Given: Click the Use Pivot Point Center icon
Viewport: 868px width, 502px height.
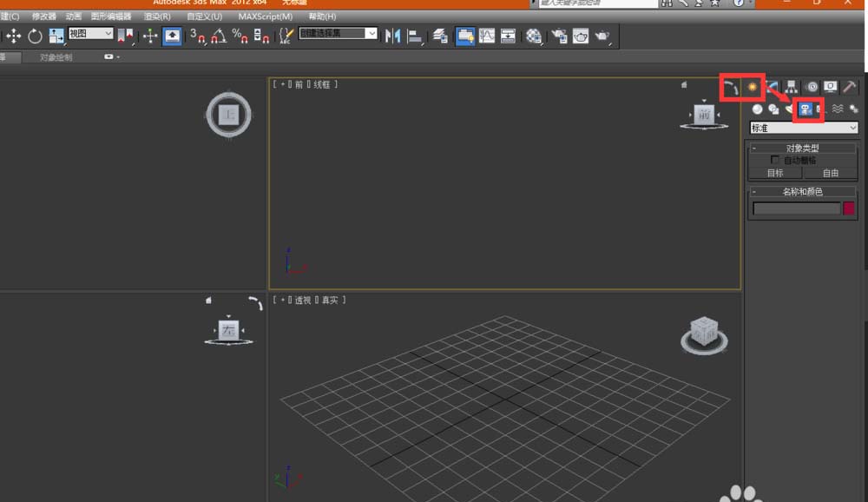Looking at the screenshot, I should pos(126,36).
